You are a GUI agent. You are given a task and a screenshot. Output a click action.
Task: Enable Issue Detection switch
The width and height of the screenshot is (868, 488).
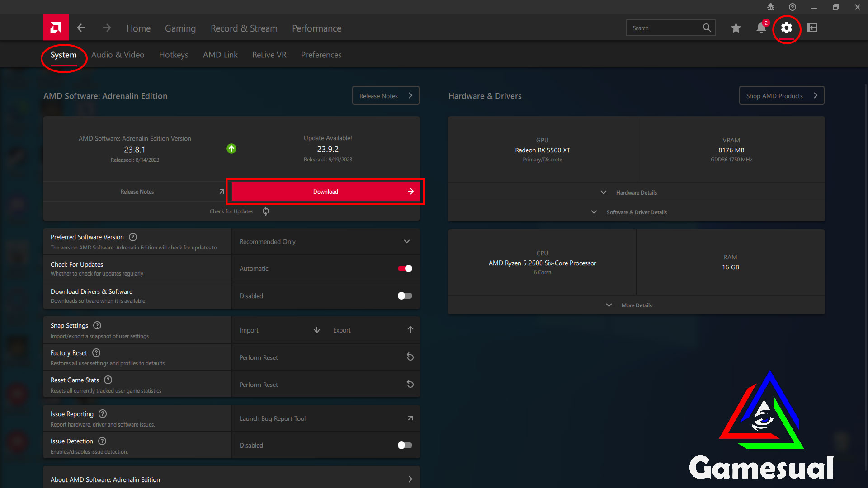405,446
